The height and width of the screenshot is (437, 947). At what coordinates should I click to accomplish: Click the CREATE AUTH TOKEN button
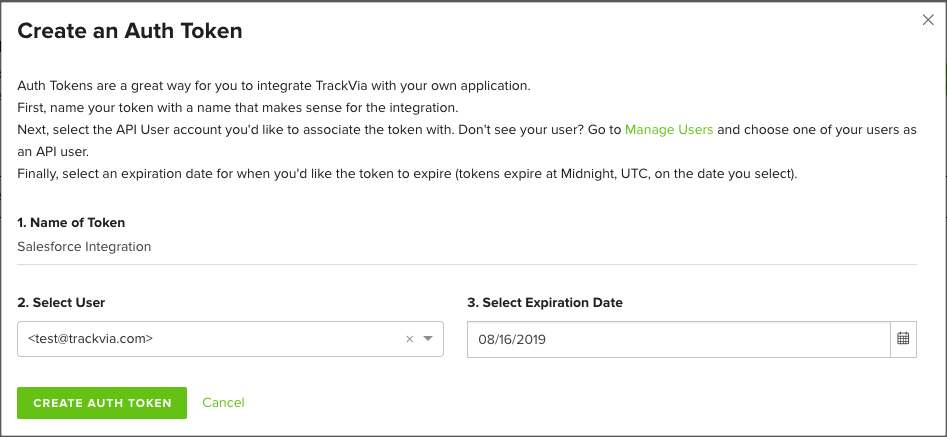pyautogui.click(x=102, y=403)
